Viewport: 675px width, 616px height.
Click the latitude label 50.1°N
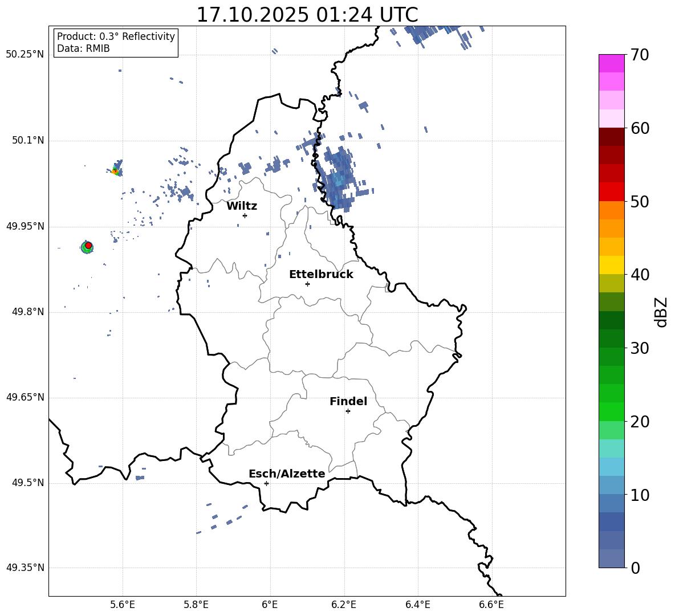[x=28, y=141]
